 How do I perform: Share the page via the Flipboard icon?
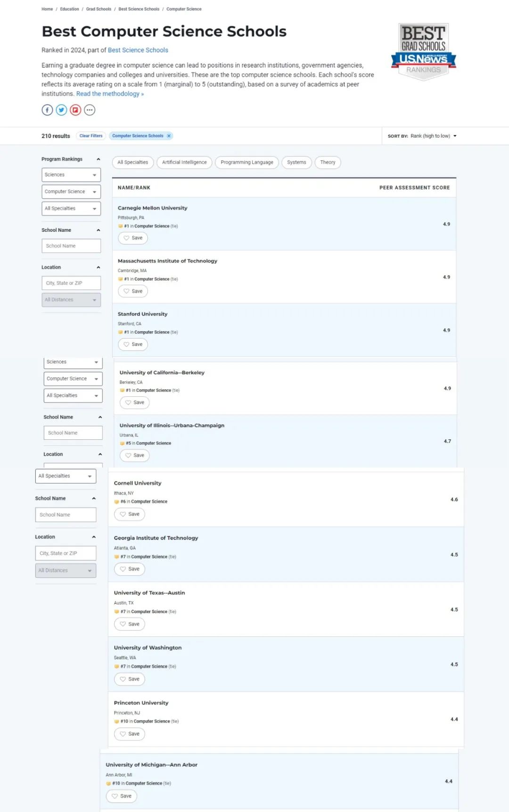(x=75, y=110)
